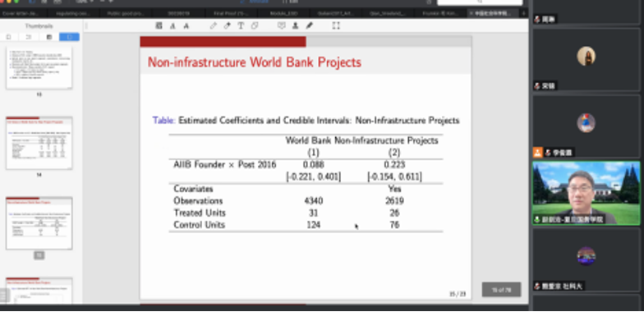Viewport: 644px width, 312px height.
Task: Toggle the highlighted thumbnails view button
Action: tap(69, 37)
